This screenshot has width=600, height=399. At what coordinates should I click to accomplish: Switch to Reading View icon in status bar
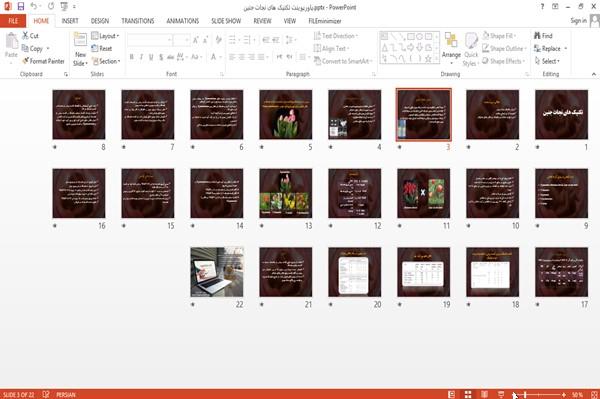pos(484,394)
